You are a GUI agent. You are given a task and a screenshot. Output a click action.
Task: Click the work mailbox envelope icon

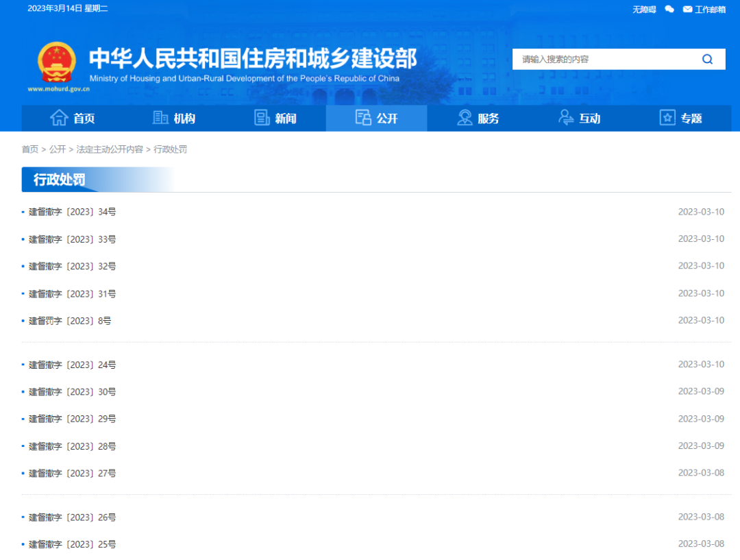click(x=687, y=10)
